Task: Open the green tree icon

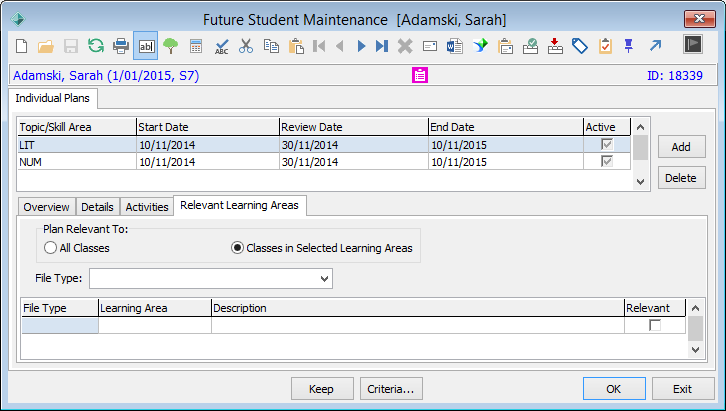Action: coord(171,46)
